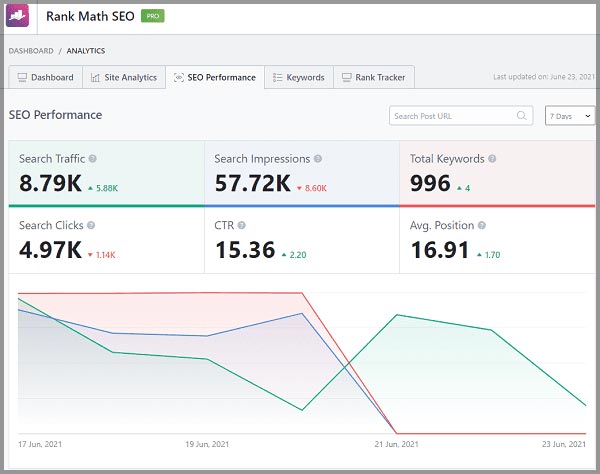Click the magnifier search icon
The image size is (600, 474).
point(522,115)
